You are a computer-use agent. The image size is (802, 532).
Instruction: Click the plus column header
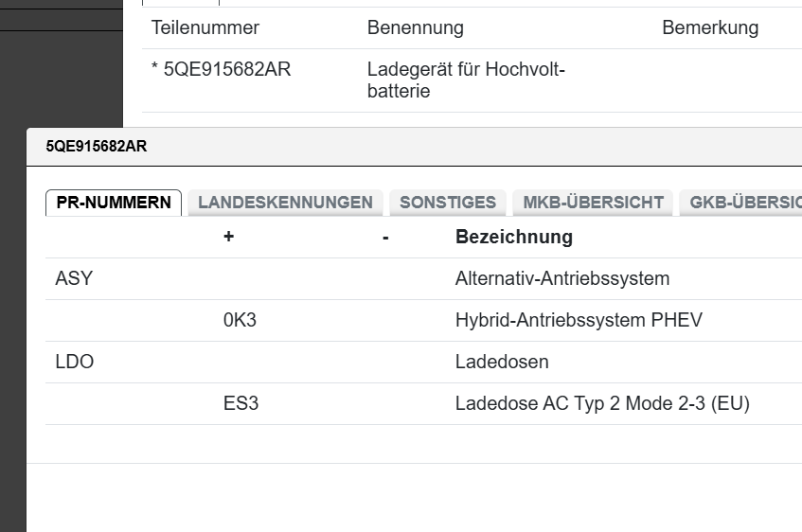[x=228, y=238]
